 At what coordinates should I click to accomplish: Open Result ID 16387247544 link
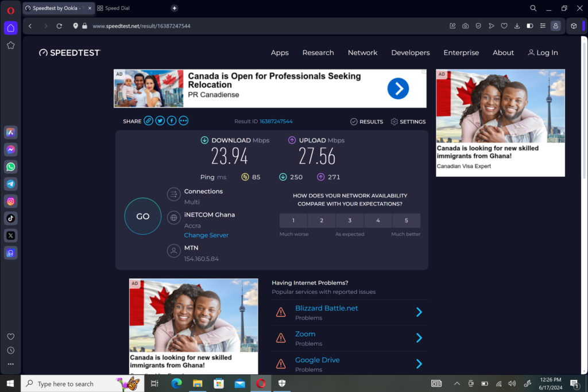point(276,122)
